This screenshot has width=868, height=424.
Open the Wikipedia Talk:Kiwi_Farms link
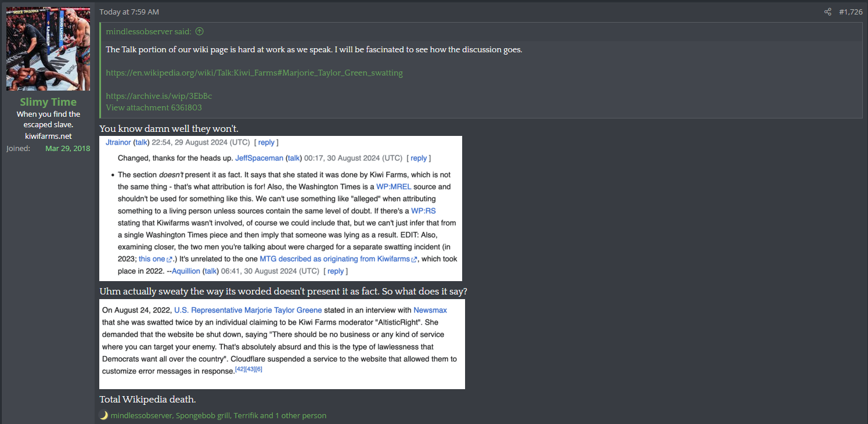pos(254,73)
